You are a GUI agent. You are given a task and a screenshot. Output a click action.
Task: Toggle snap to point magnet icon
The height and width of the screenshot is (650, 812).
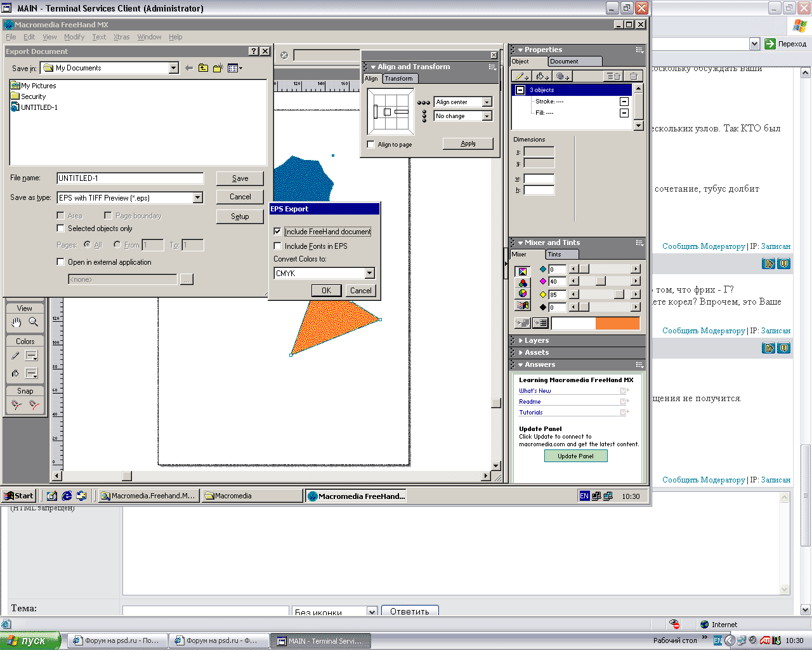point(16,404)
